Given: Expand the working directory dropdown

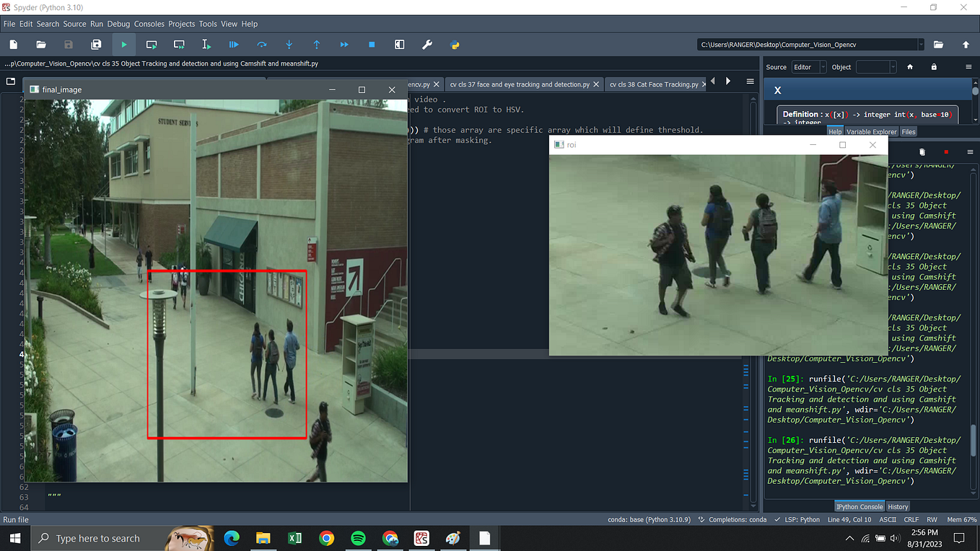Looking at the screenshot, I should 921,45.
